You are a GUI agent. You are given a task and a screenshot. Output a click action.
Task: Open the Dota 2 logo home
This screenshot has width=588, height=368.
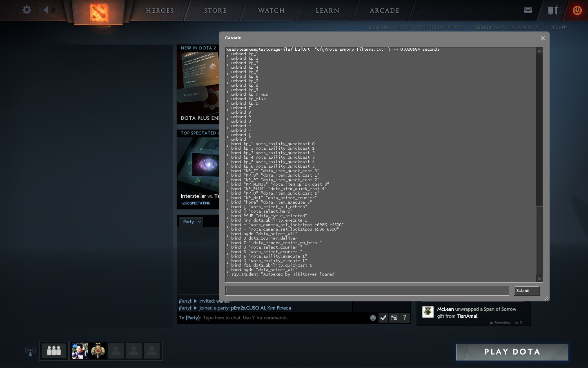point(98,12)
